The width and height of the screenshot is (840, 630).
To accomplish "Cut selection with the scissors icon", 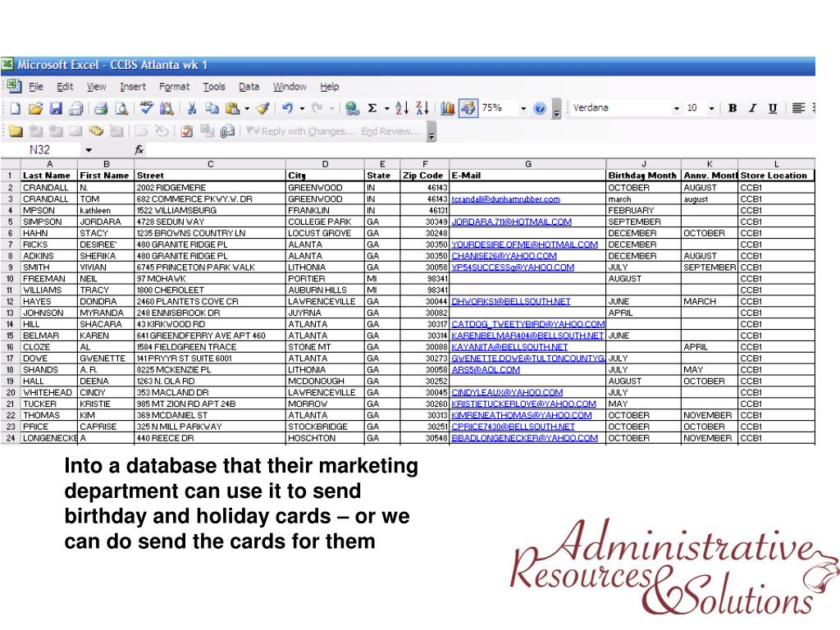I will (191, 109).
